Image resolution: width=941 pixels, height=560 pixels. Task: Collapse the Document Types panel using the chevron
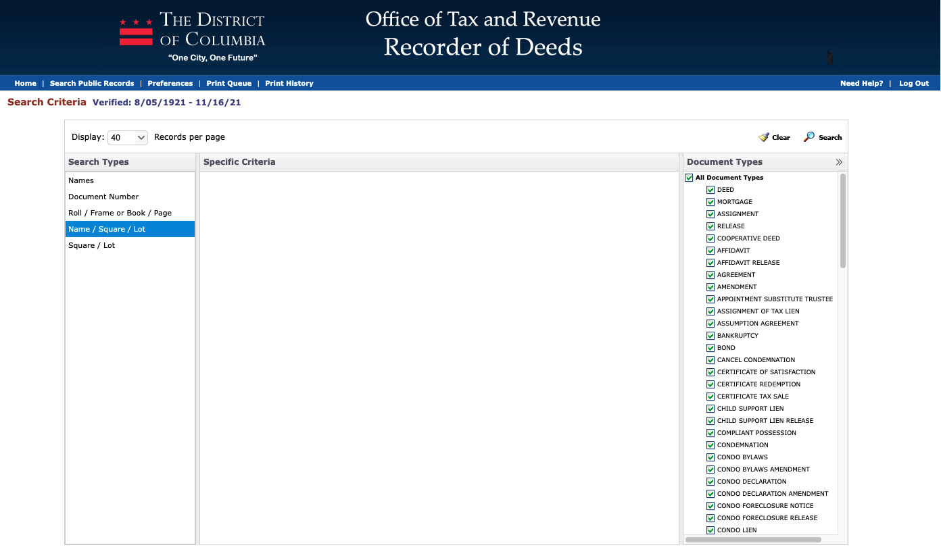tap(839, 161)
